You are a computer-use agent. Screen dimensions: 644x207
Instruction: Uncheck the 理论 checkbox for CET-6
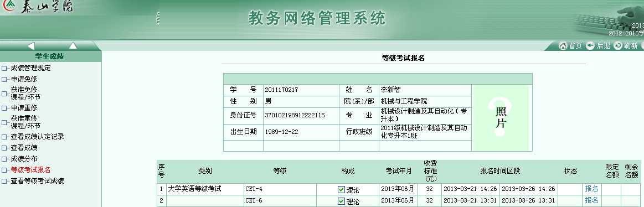click(341, 201)
